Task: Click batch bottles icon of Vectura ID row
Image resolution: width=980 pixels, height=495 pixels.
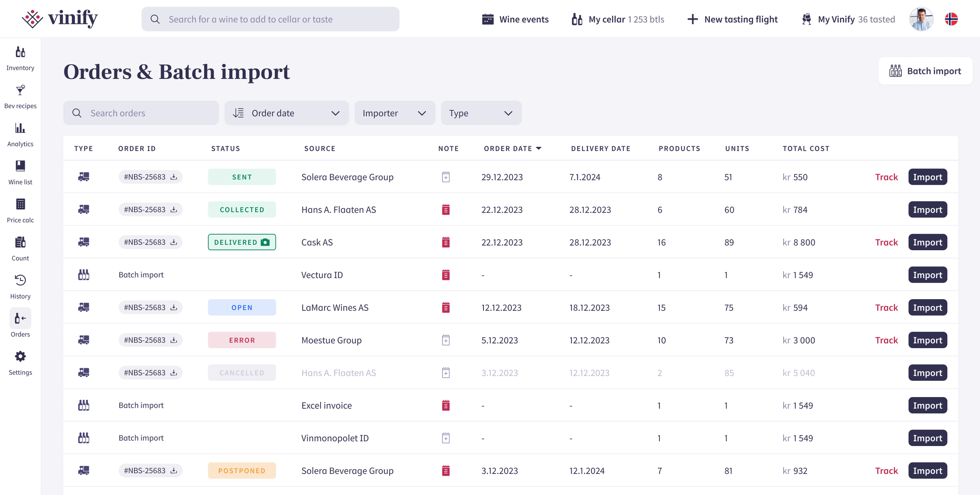Action: 83,275
